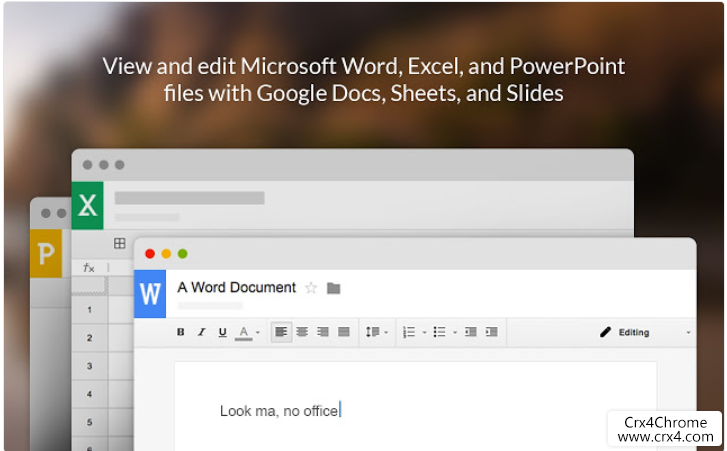The height and width of the screenshot is (451, 727).
Task: Expand the text color dropdown arrow
Action: click(x=258, y=332)
